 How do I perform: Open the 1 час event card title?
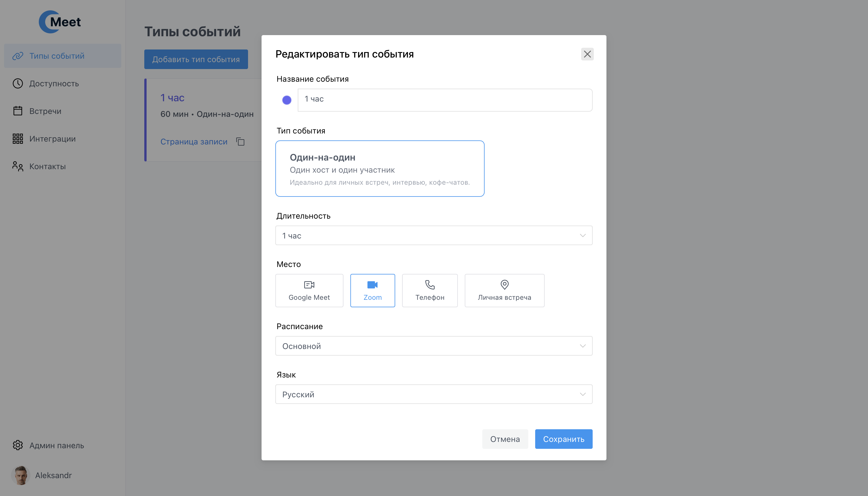(x=172, y=98)
